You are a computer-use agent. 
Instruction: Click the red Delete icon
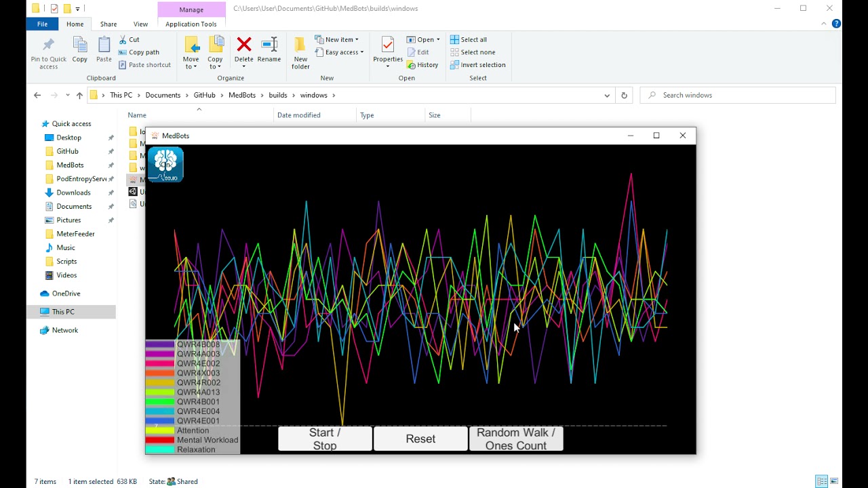pos(244,45)
